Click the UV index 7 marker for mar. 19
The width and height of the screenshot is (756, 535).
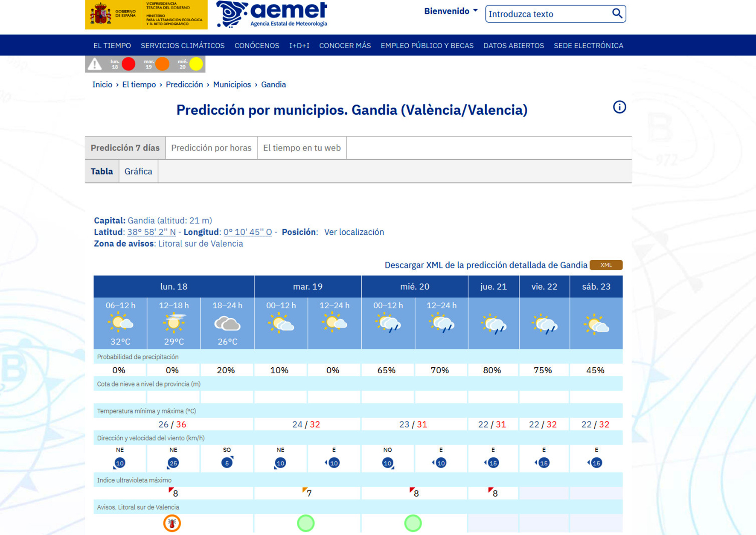pyautogui.click(x=307, y=493)
